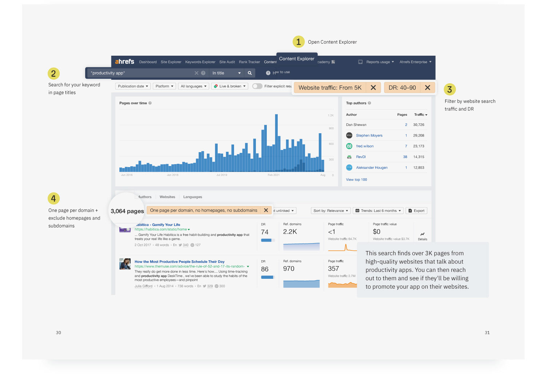
Task: Run the search with the magnifier button
Action: tap(250, 73)
